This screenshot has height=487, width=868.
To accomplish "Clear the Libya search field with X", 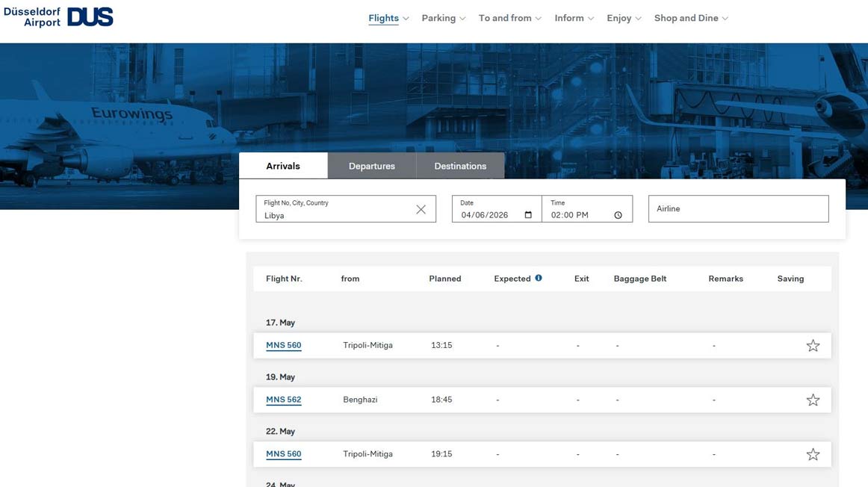I will 421,209.
